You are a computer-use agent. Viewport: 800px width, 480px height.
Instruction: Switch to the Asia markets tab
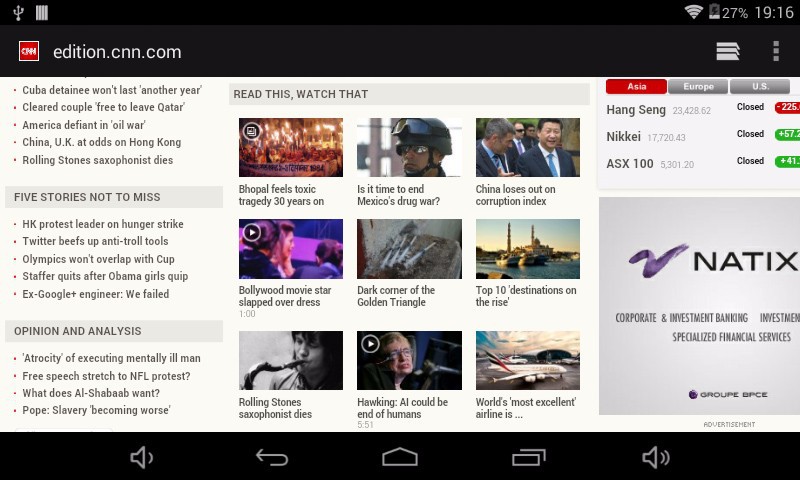pos(636,87)
